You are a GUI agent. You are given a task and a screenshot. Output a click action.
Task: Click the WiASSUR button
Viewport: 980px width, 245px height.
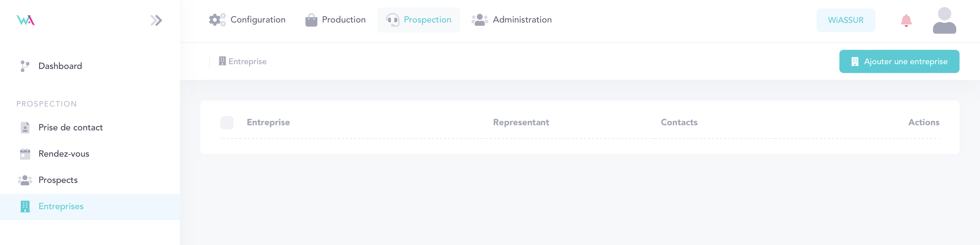tap(845, 20)
